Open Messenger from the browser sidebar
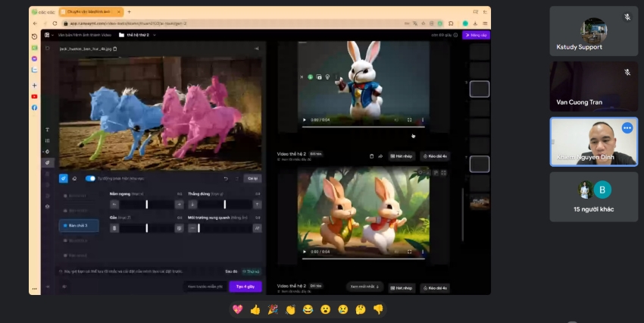 (x=34, y=58)
